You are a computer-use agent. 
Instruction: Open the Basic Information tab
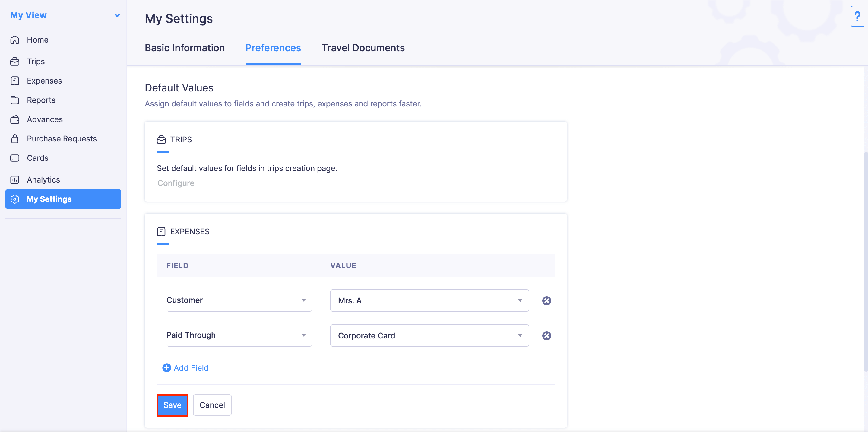coord(185,48)
